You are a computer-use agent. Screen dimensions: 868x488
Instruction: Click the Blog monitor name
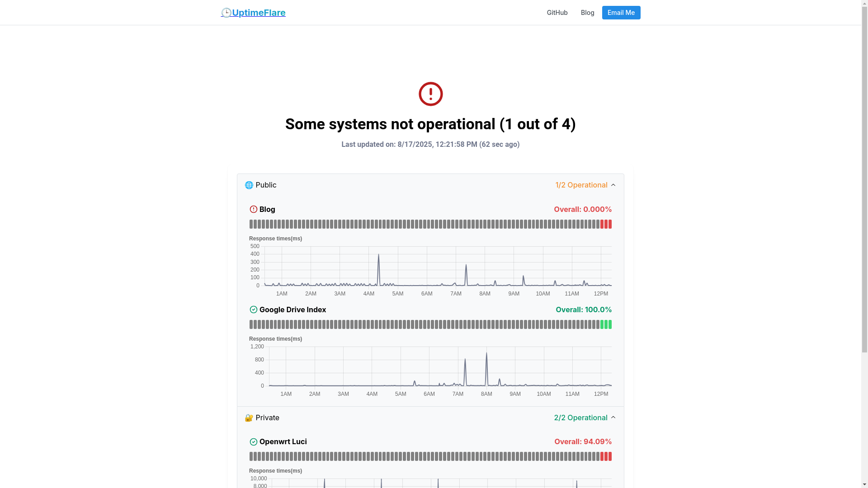click(x=267, y=209)
